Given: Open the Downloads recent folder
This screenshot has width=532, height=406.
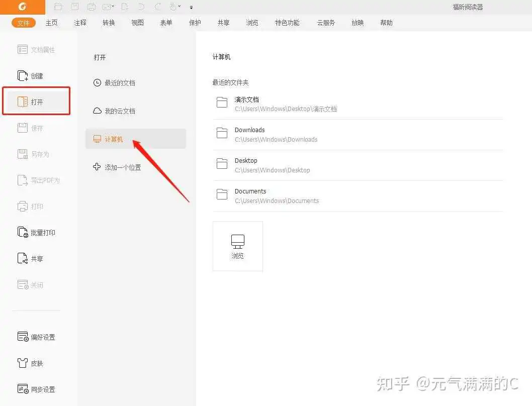Looking at the screenshot, I should [x=358, y=135].
